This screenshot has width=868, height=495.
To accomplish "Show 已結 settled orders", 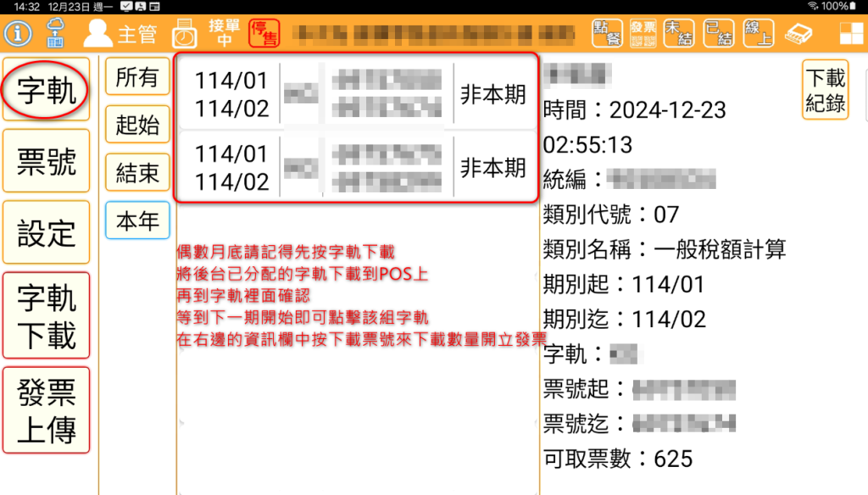I will (721, 34).
